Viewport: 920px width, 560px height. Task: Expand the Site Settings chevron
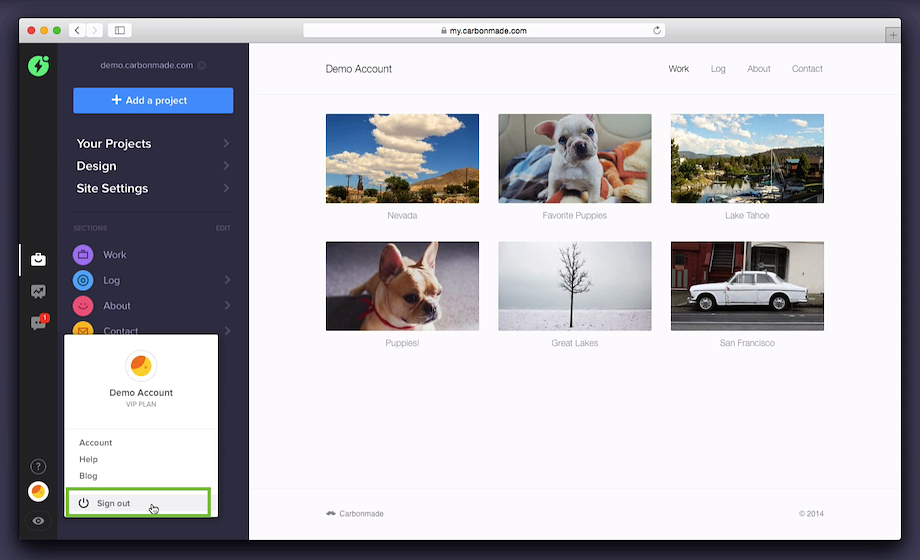click(x=226, y=188)
